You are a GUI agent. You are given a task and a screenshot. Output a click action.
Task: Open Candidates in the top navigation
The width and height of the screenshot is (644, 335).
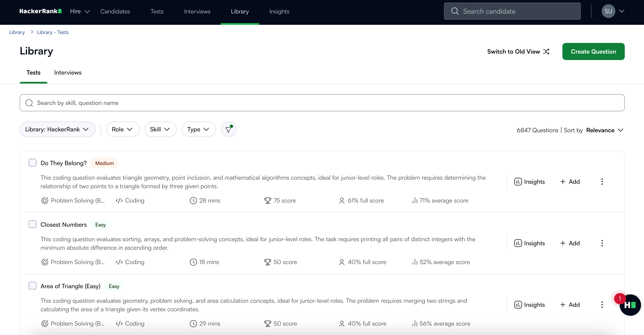115,12
